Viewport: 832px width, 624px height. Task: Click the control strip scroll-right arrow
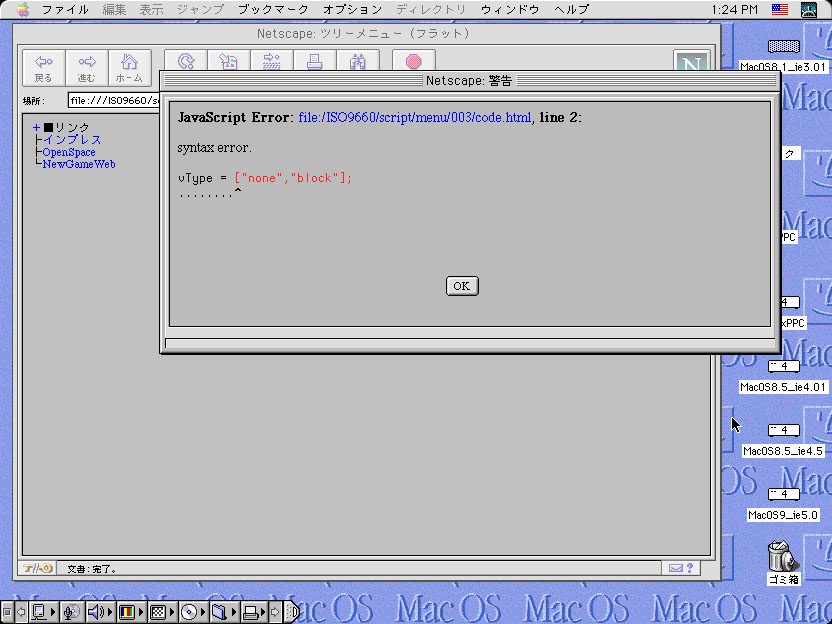pos(275,612)
